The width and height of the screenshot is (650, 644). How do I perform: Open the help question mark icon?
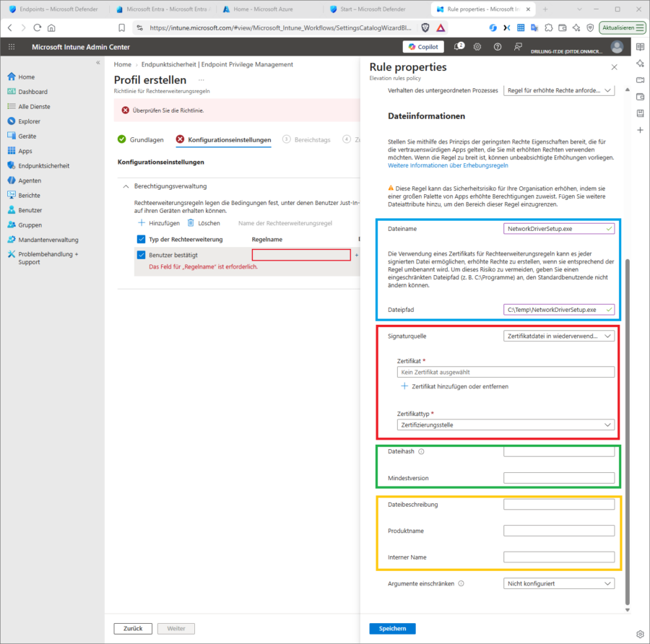498,47
